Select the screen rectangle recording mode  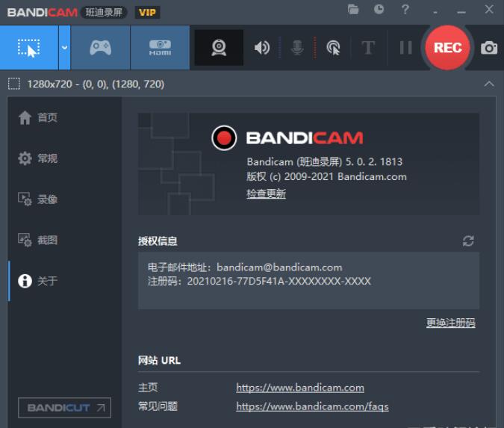point(29,48)
